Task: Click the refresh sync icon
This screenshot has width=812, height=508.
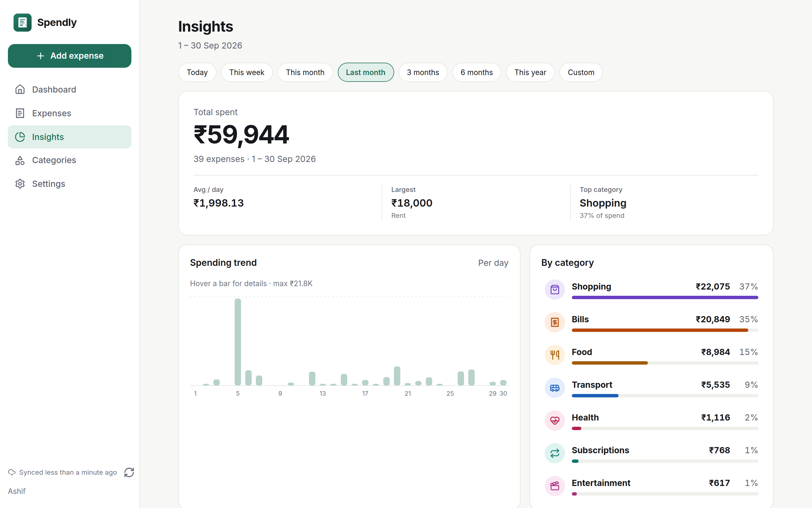Action: [x=129, y=472]
